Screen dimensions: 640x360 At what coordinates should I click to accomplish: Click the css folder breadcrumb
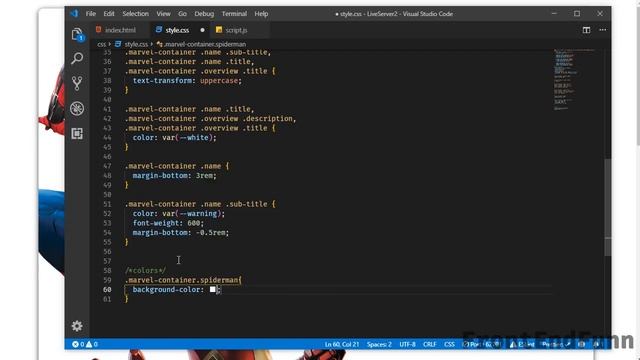[x=101, y=44]
